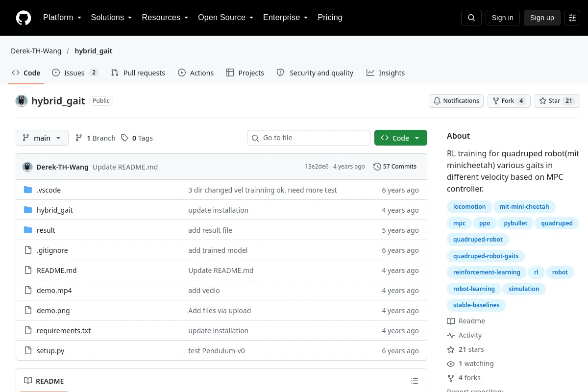The image size is (588, 392).
Task: Click the star icon beside 21 stars
Action: click(x=451, y=350)
